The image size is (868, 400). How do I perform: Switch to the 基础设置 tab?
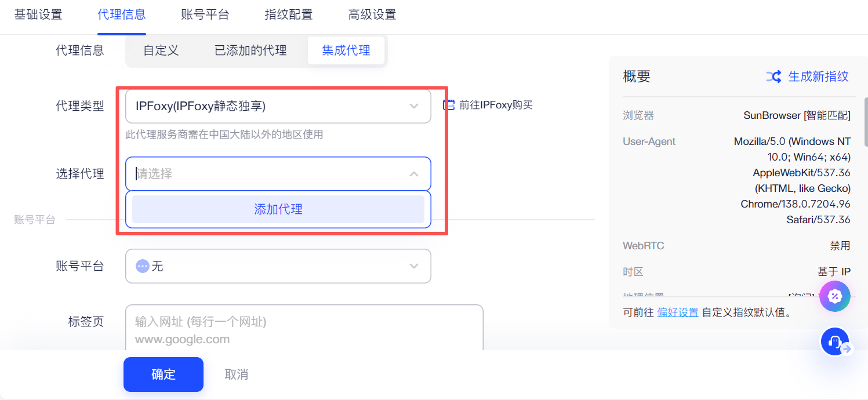(x=38, y=14)
